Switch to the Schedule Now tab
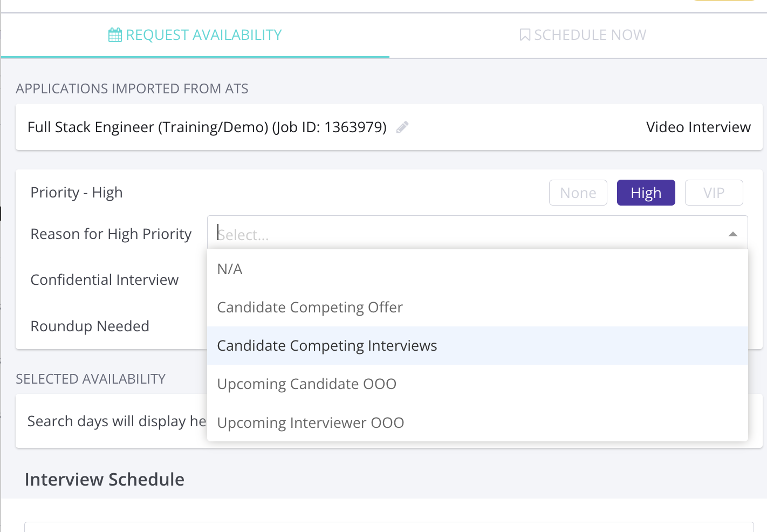Viewport: 767px width, 532px height. coord(590,35)
